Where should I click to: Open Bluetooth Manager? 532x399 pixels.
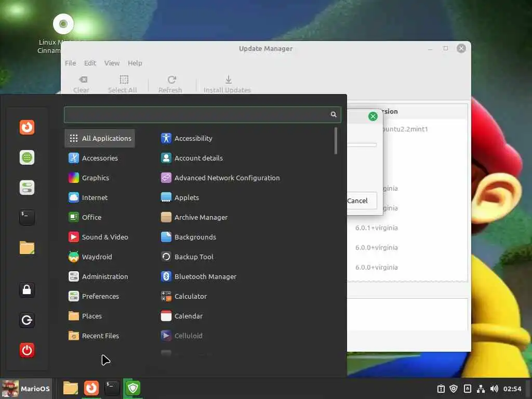[199, 276]
